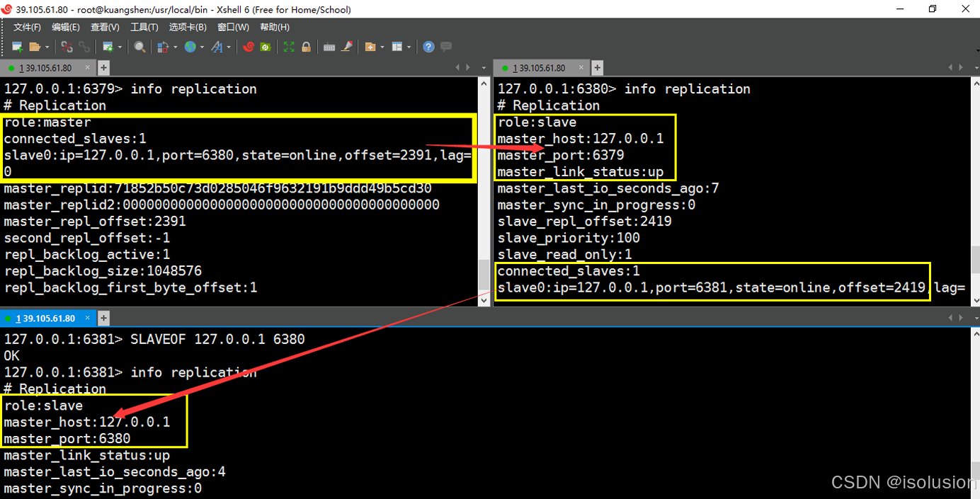Click previous-tab arrow in 6380 pane

(951, 68)
